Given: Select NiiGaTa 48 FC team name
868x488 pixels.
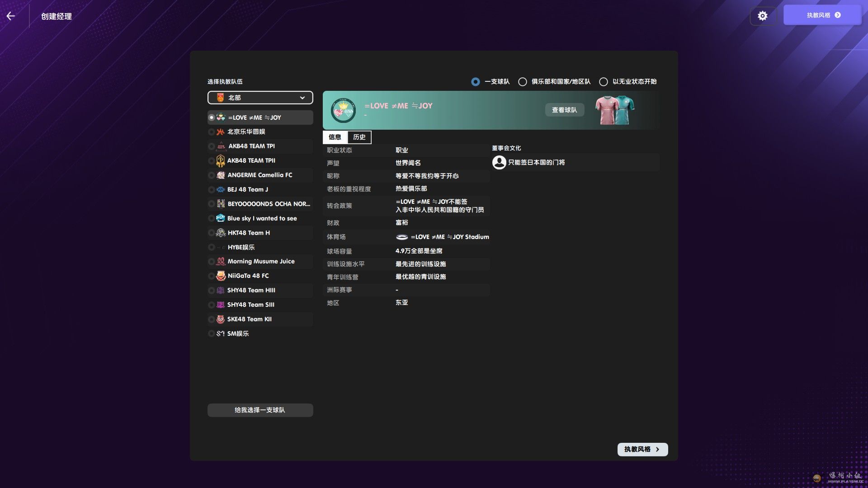Looking at the screenshot, I should 248,276.
